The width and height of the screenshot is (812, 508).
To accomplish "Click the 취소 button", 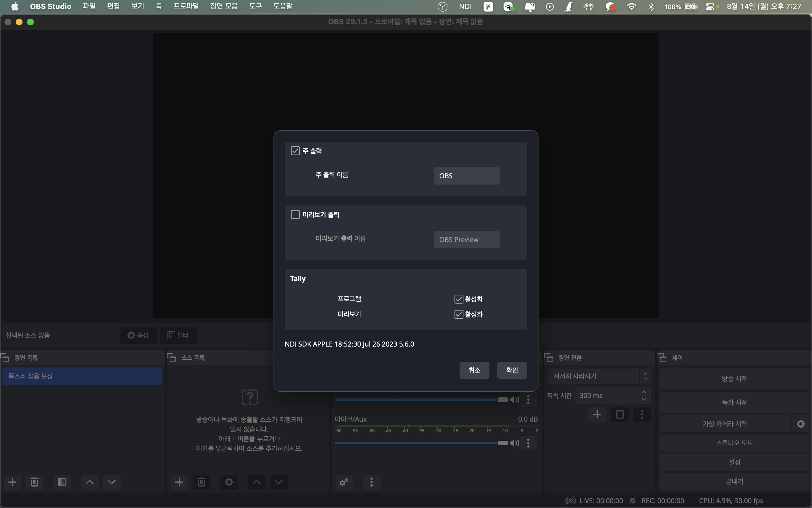I will point(474,370).
